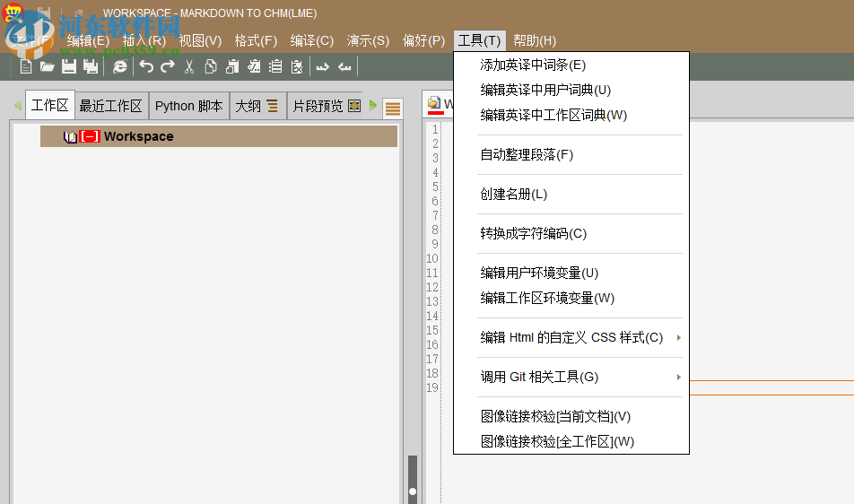
Task: Open the 偏好(P) menu
Action: 423,41
